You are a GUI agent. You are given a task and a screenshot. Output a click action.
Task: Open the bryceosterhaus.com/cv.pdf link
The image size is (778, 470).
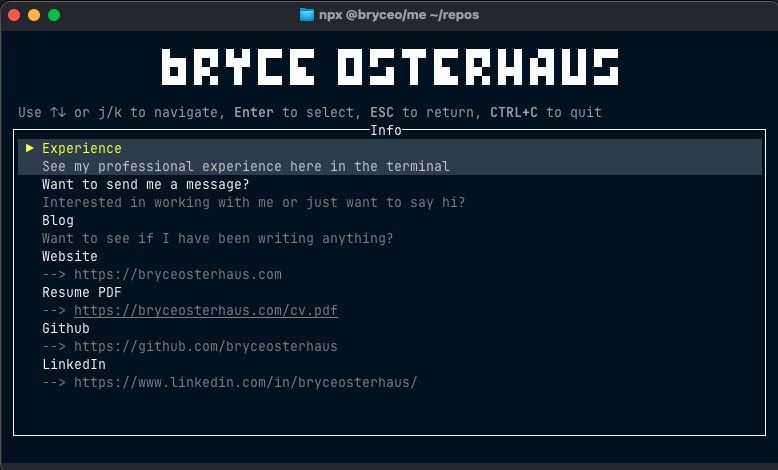click(x=206, y=311)
